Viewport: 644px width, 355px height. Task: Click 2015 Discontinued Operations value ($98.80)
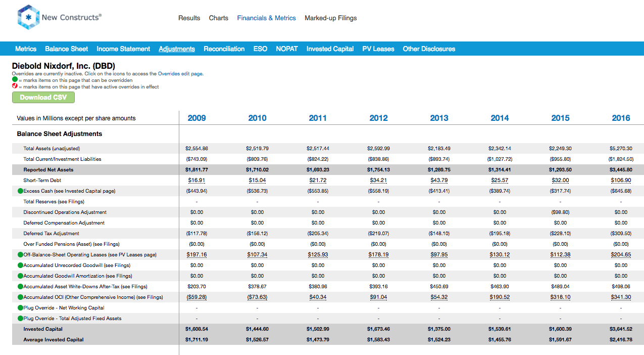561,212
